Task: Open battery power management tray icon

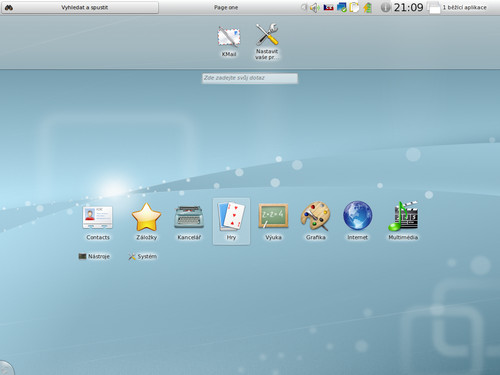Action: (x=368, y=7)
